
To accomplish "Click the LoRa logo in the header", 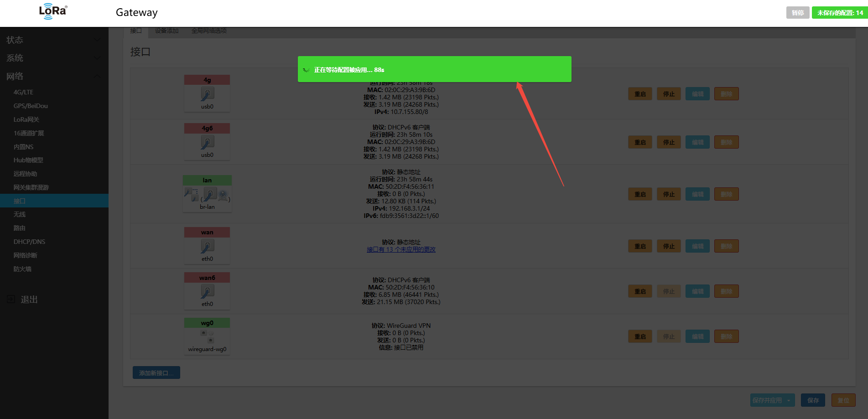I will 53,11.
